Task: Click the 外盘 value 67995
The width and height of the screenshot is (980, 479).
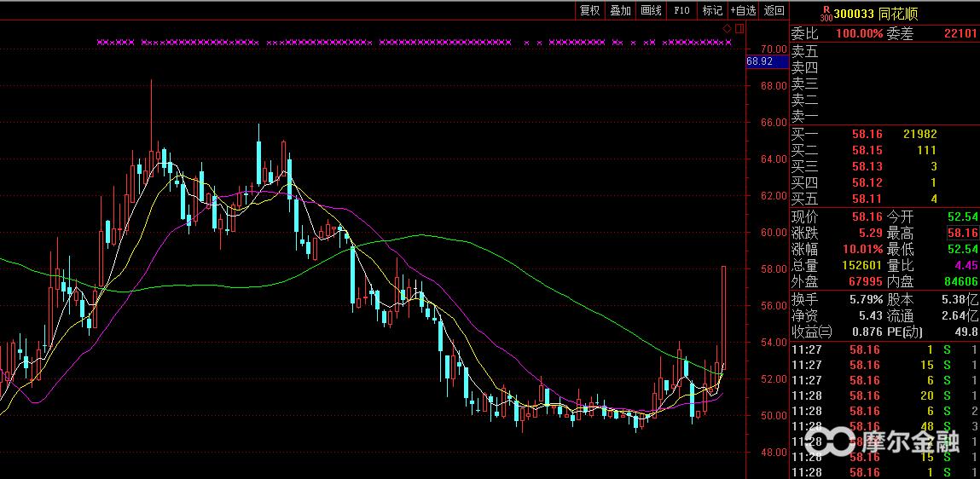Action: (867, 281)
